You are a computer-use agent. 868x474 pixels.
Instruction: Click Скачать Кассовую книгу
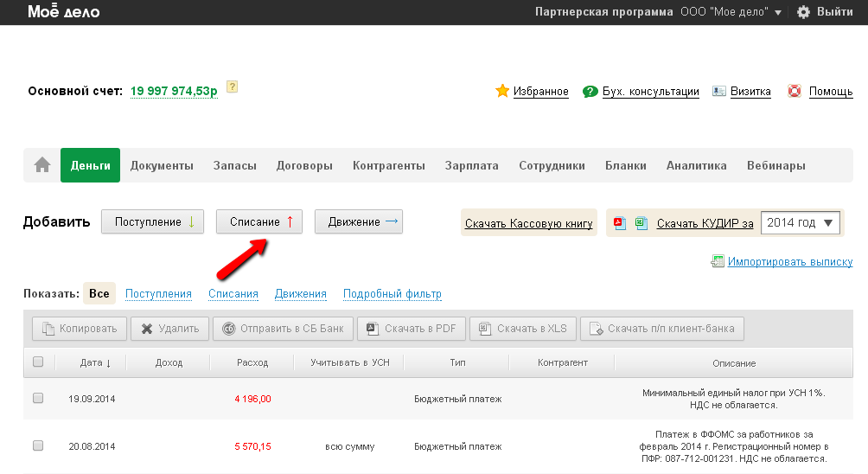528,223
